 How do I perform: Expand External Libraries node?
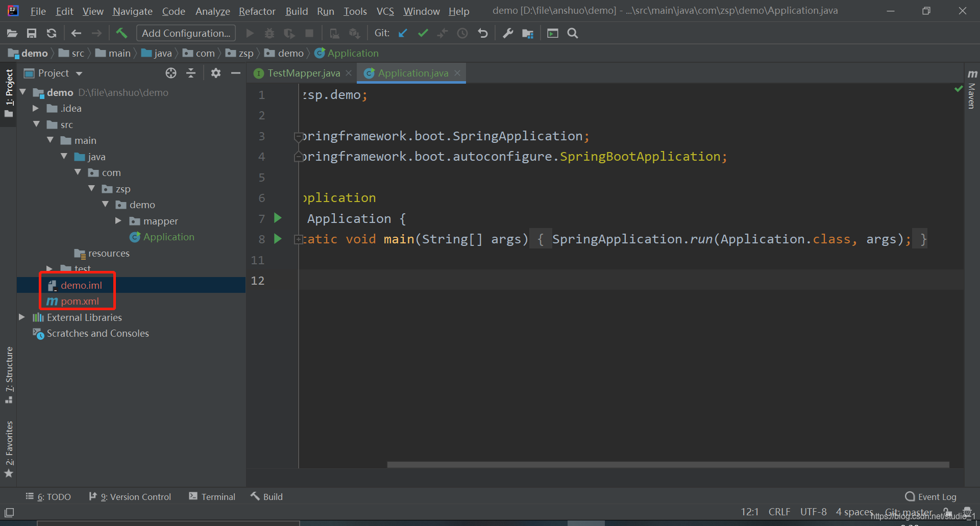coord(22,317)
